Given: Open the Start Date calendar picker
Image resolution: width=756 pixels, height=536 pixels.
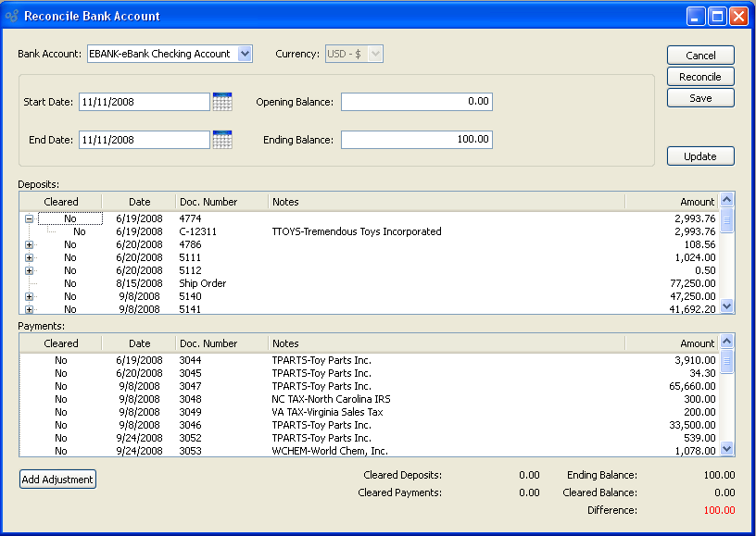Looking at the screenshot, I should click(221, 102).
